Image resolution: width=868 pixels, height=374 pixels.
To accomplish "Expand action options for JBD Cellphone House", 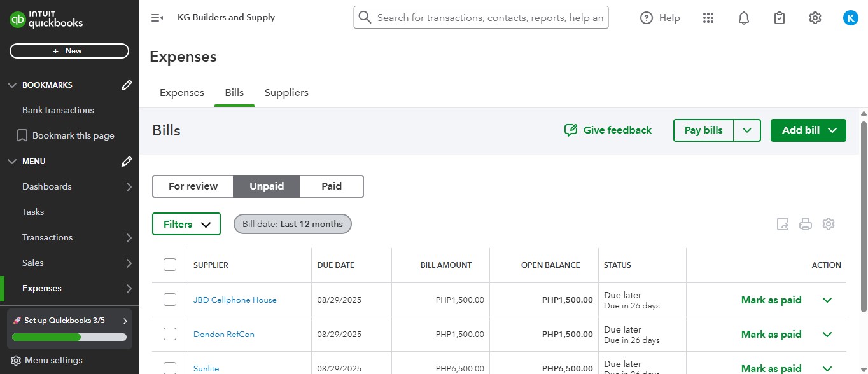I will coord(827,300).
